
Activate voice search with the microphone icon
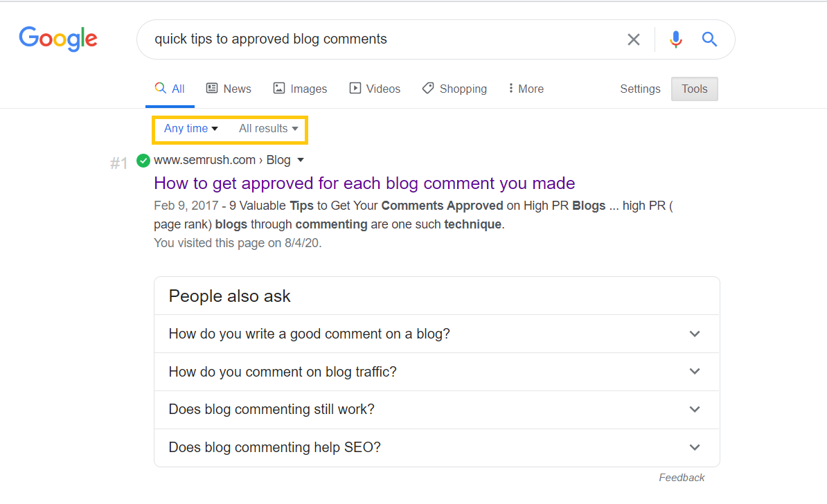(675, 39)
